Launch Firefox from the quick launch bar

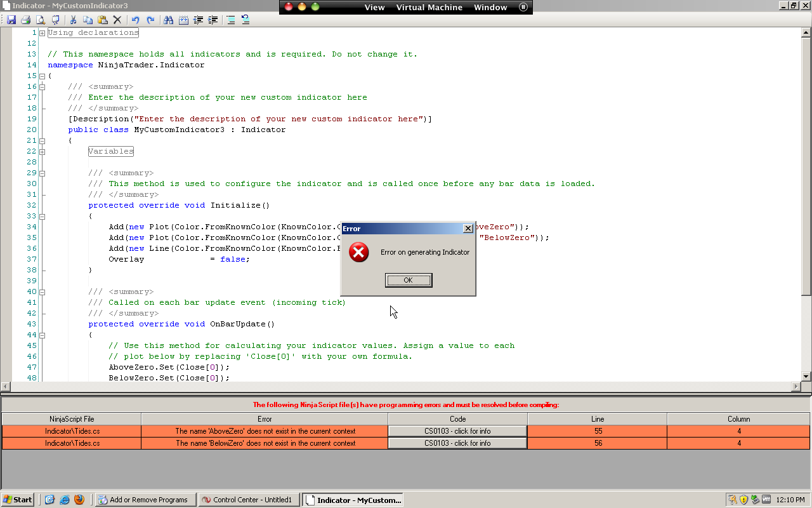pos(79,500)
